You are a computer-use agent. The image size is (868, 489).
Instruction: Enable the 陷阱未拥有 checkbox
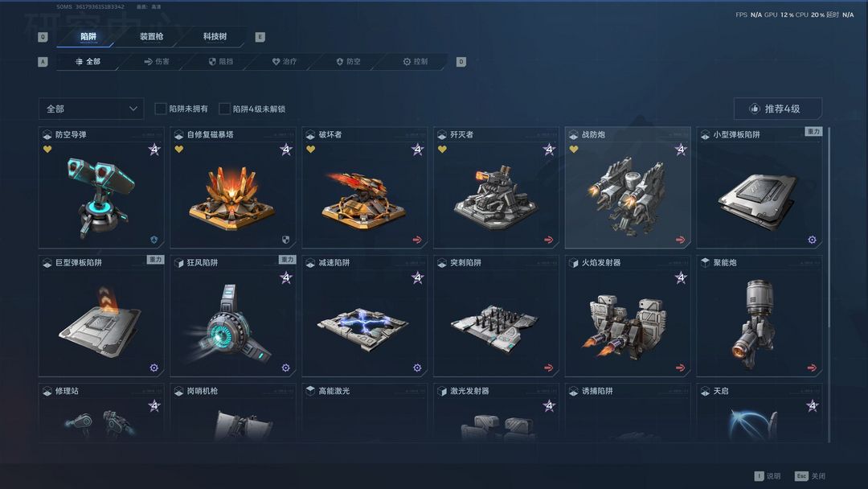(x=161, y=109)
